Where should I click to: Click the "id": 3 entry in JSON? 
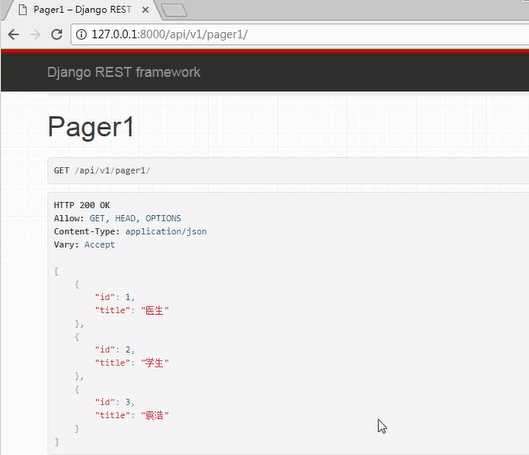[x=115, y=402]
